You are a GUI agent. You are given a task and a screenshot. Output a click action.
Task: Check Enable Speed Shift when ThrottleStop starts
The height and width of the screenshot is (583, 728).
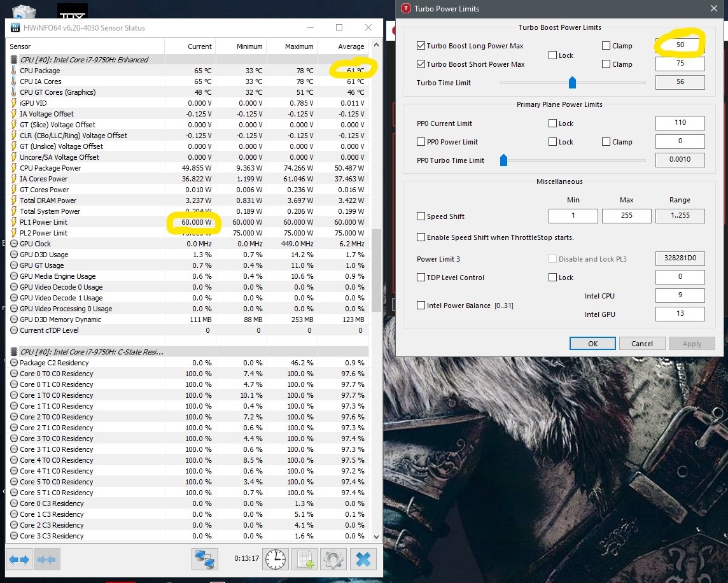[421, 237]
